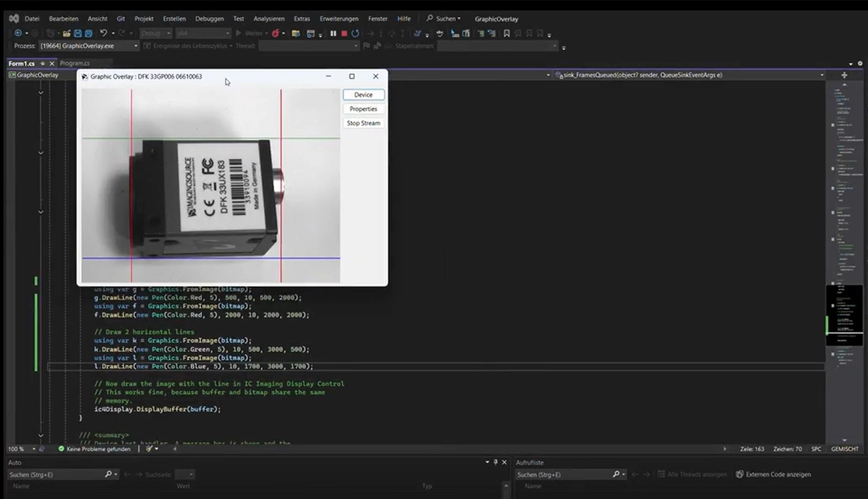Open the editor zoom 100 % dropdown
Viewport: 868px width, 499px height.
pyautogui.click(x=33, y=448)
